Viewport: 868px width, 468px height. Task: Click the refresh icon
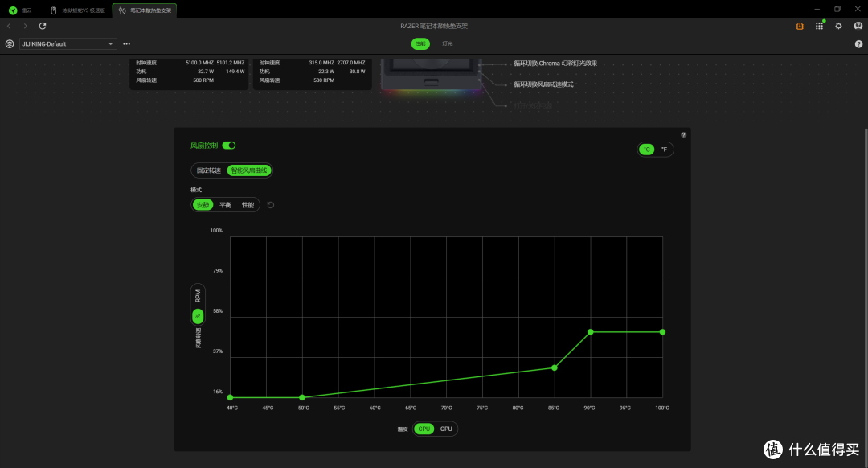43,26
